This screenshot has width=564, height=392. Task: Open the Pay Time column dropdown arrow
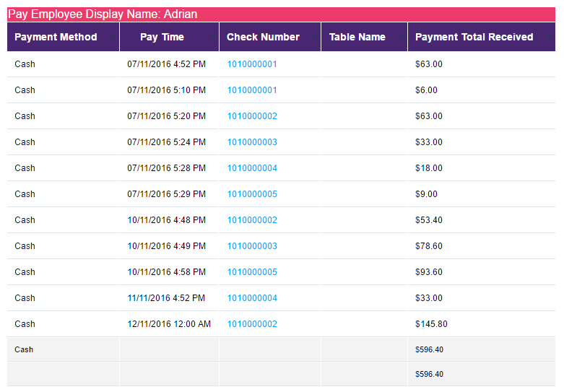212,37
